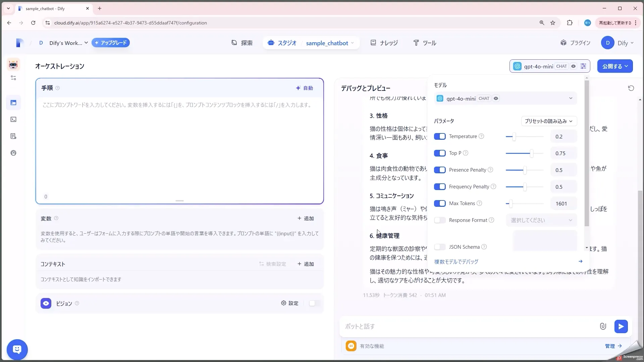Open the logs document icon in sidebar
644x362 pixels.
(13, 136)
